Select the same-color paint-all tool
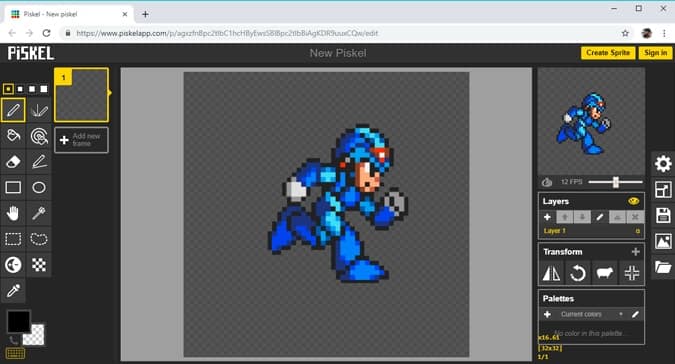The height and width of the screenshot is (364, 675). pos(39,136)
